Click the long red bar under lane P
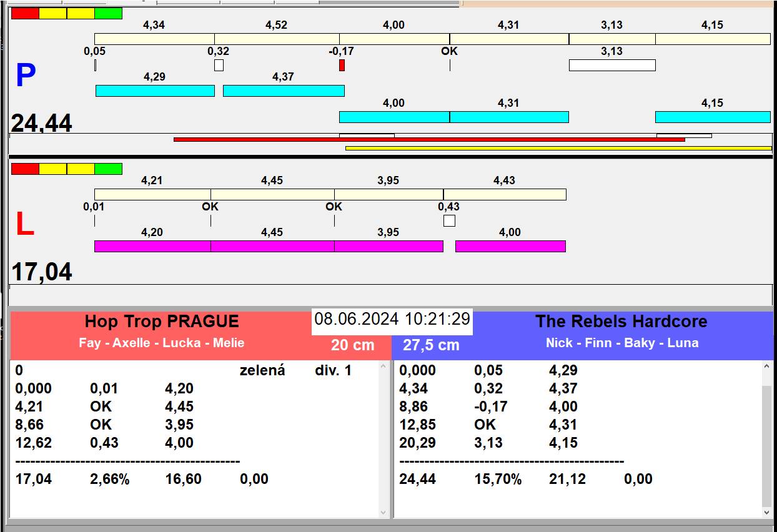Image resolution: width=777 pixels, height=532 pixels. (429, 139)
